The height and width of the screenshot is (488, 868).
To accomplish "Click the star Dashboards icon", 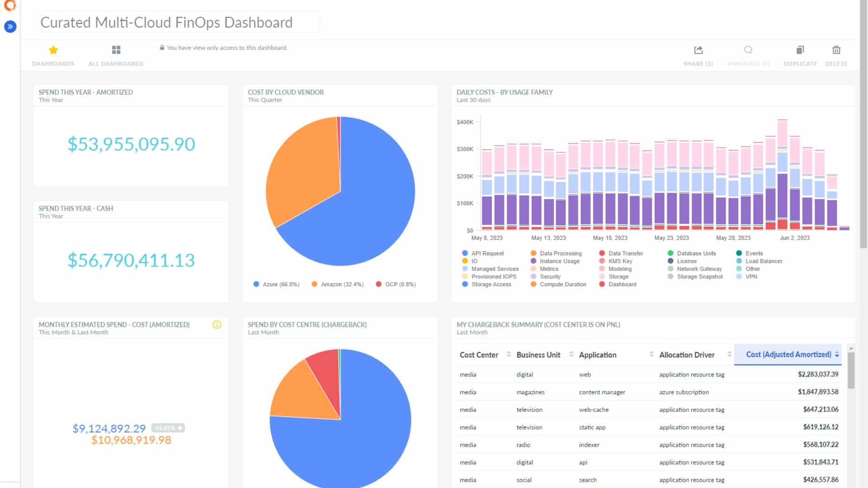I will coord(53,50).
